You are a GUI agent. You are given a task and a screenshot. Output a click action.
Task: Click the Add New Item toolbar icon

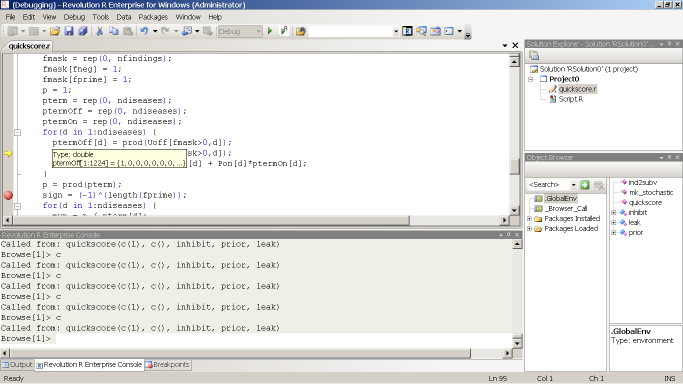[34, 31]
